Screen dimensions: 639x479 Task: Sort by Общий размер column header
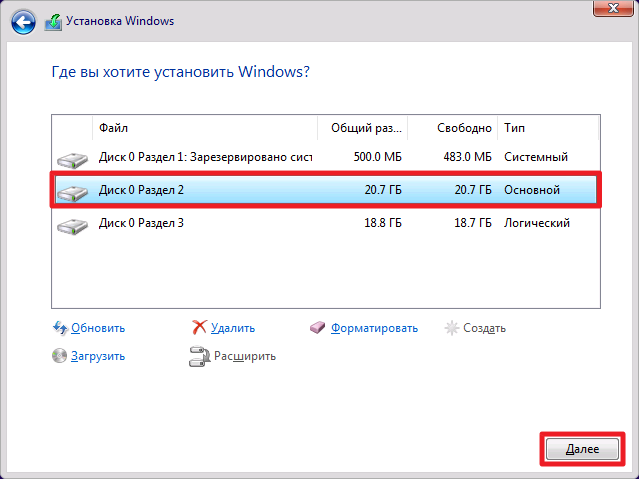click(363, 128)
